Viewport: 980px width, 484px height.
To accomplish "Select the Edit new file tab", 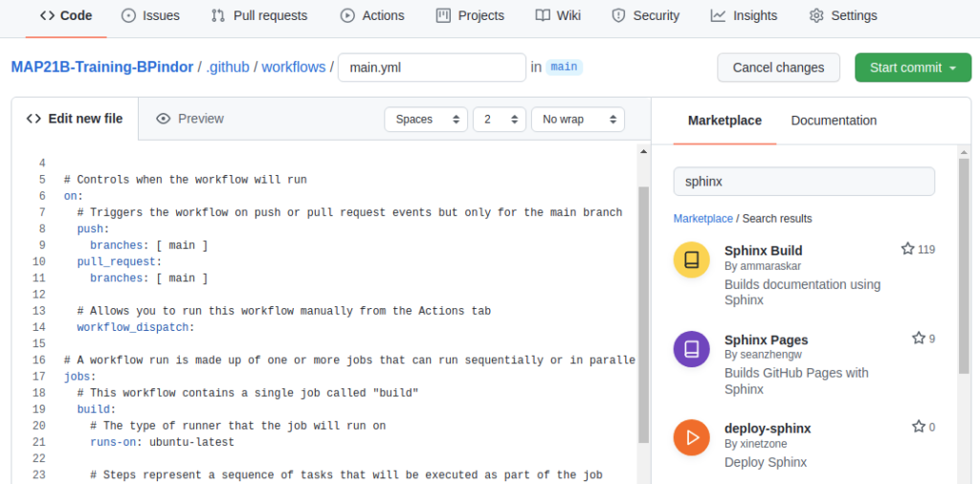I will 75,119.
